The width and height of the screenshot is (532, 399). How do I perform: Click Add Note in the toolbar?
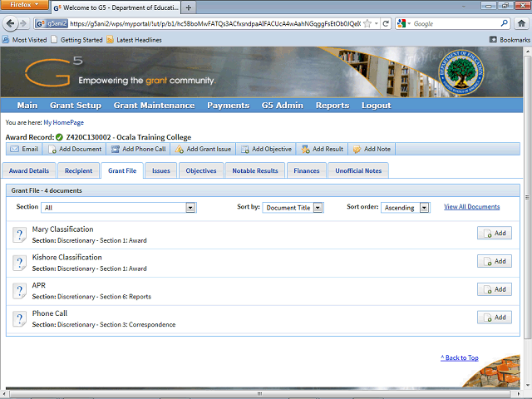pos(372,149)
